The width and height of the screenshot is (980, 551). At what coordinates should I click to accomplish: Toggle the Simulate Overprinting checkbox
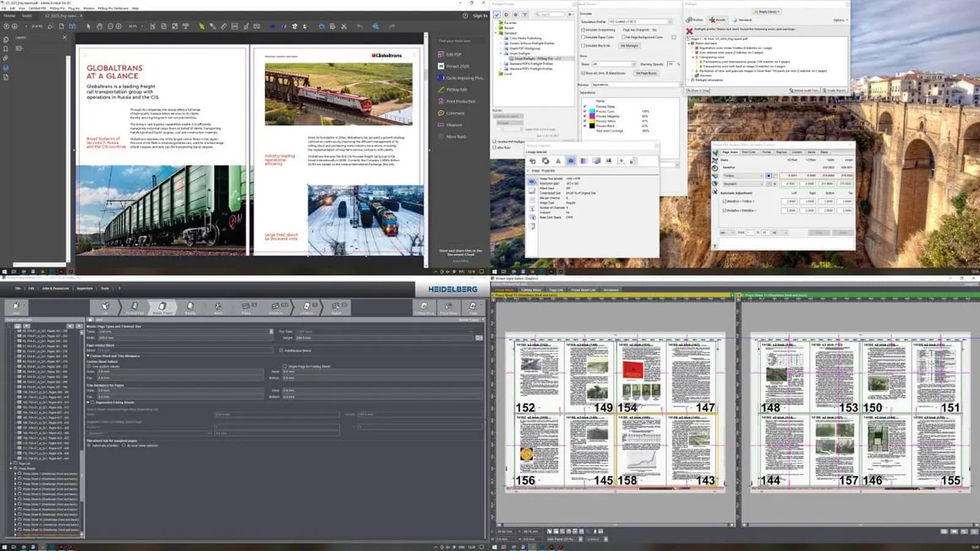[x=582, y=29]
